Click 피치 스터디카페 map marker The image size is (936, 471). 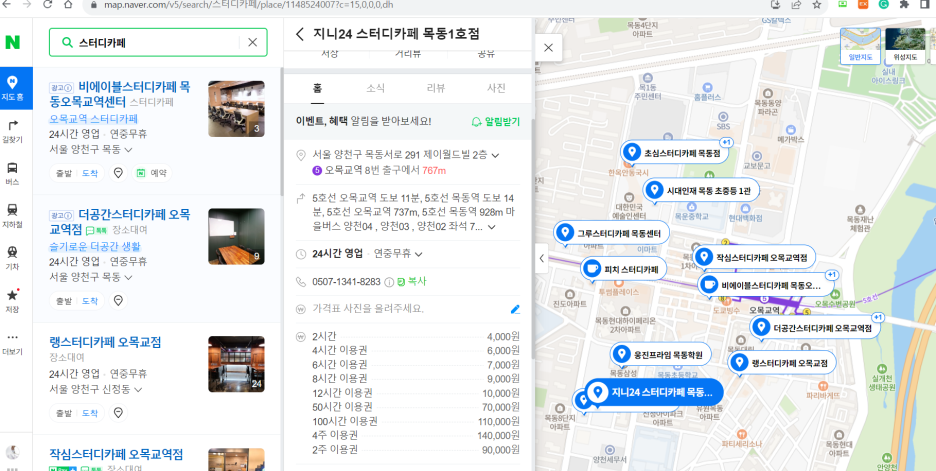point(623,269)
